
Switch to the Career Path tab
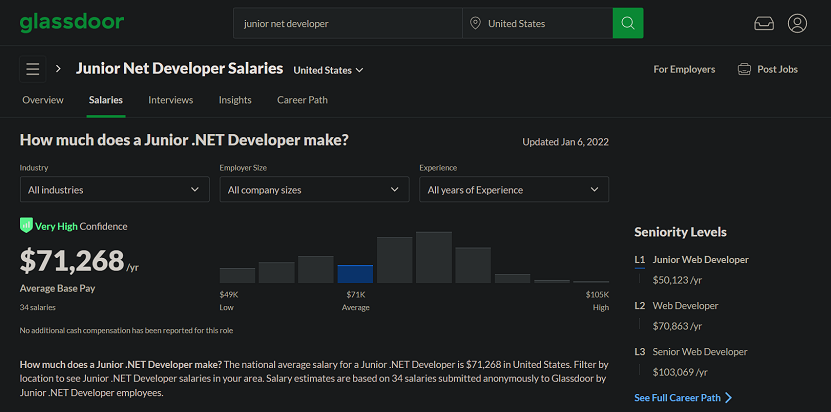coord(302,100)
